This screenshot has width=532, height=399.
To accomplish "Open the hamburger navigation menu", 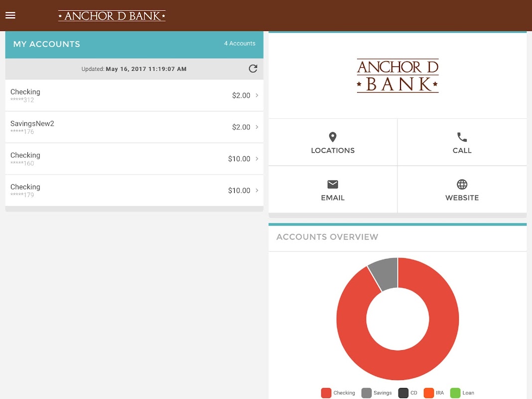I will [x=10, y=15].
